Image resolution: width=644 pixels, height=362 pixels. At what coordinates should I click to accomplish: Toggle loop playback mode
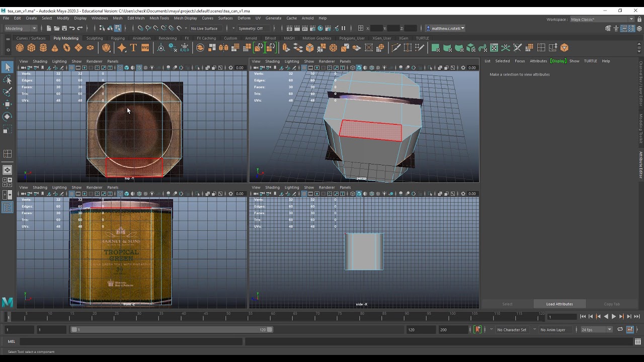tap(620, 330)
